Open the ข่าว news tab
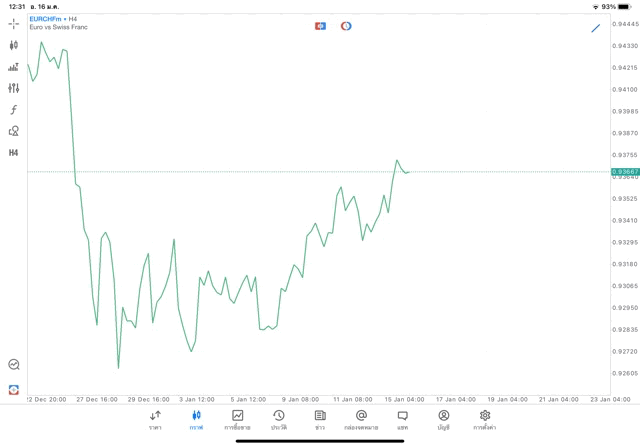This screenshot has width=640, height=447. [x=320, y=419]
